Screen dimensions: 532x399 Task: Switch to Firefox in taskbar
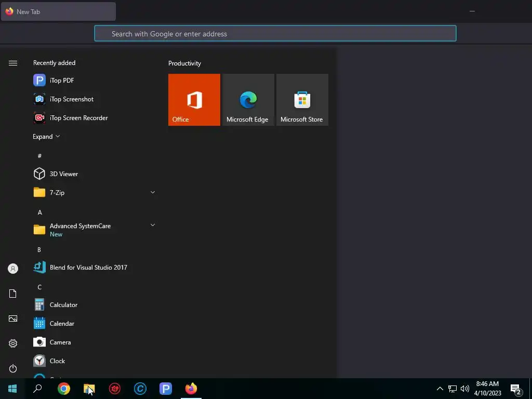click(x=191, y=389)
